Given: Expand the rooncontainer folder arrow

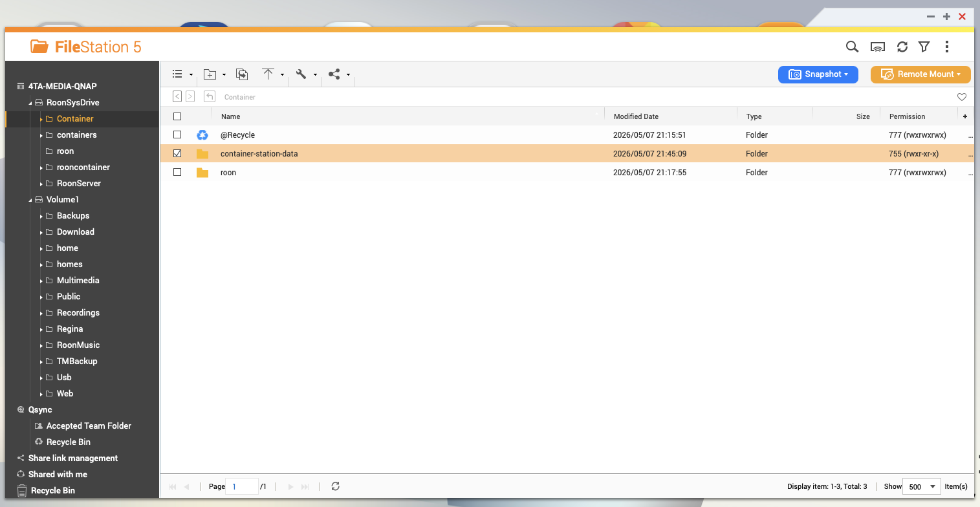Looking at the screenshot, I should (41, 167).
